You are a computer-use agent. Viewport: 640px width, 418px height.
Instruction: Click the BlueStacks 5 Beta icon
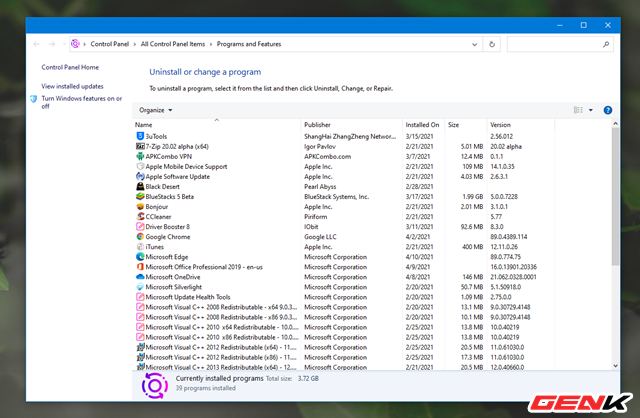click(140, 196)
